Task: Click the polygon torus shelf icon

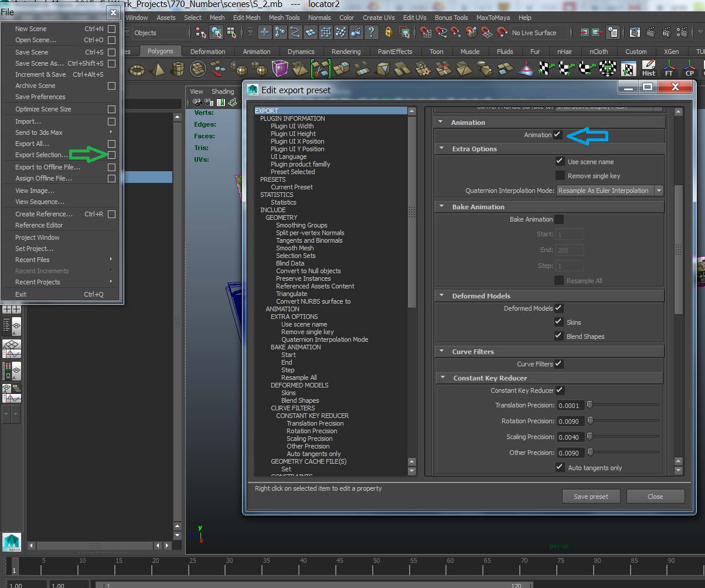Action: click(x=138, y=70)
